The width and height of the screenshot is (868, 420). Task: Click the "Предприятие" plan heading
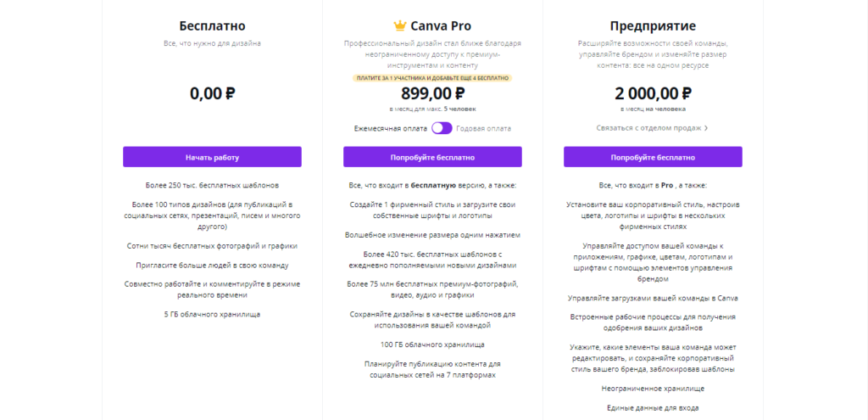(x=653, y=25)
